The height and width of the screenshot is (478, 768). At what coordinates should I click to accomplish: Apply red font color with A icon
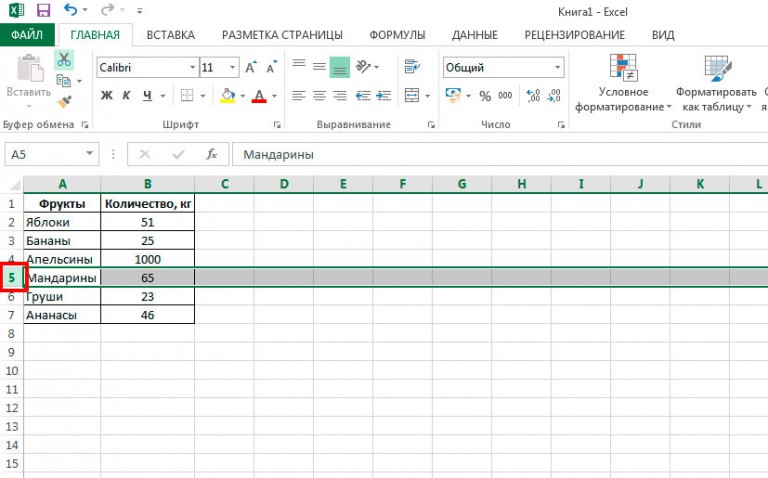(x=259, y=96)
